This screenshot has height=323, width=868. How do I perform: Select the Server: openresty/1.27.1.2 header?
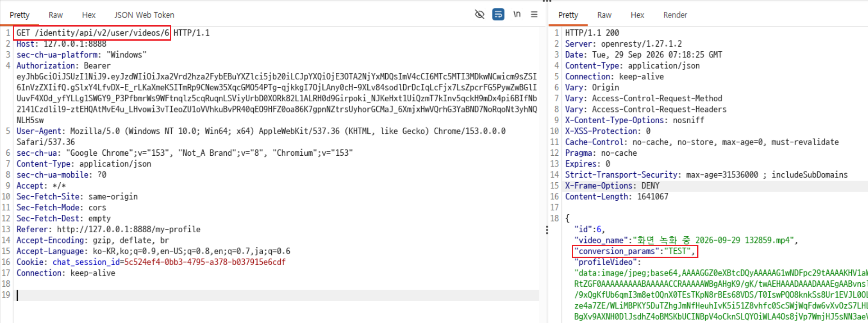pos(623,44)
